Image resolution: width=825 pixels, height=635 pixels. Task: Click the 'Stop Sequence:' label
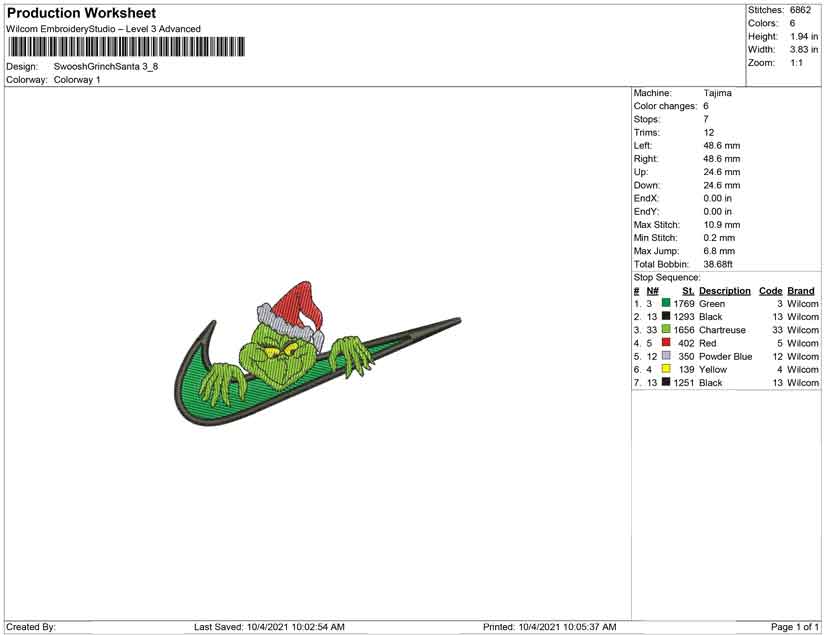667,277
